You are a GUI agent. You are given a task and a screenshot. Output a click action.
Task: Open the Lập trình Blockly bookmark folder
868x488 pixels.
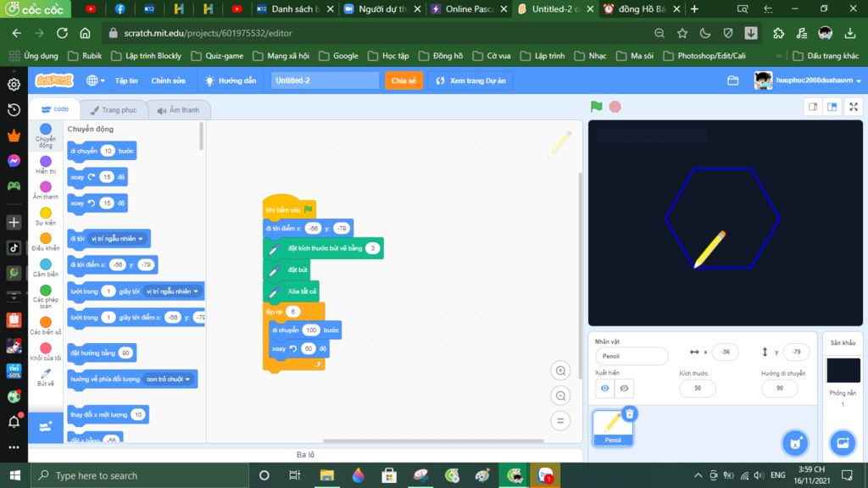[146, 56]
